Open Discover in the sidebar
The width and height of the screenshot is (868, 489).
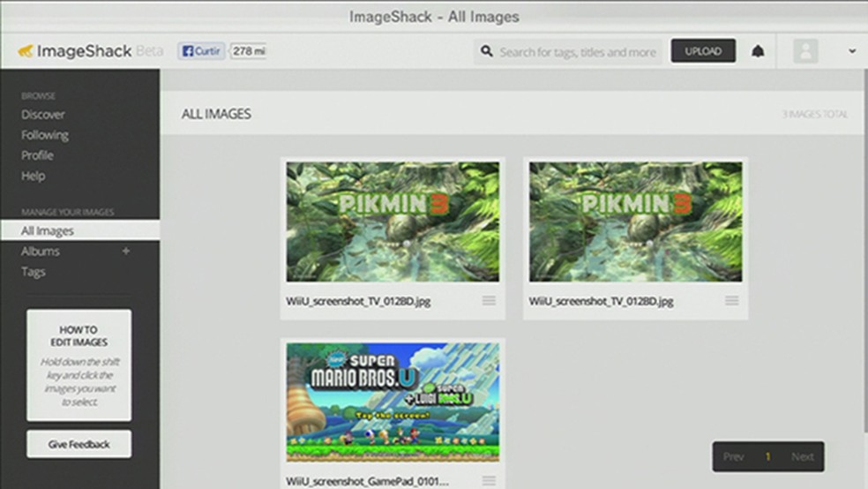[42, 115]
